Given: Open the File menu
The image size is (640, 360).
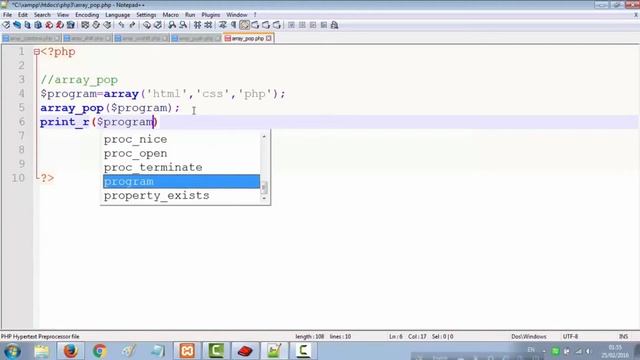Looking at the screenshot, I should coord(7,15).
